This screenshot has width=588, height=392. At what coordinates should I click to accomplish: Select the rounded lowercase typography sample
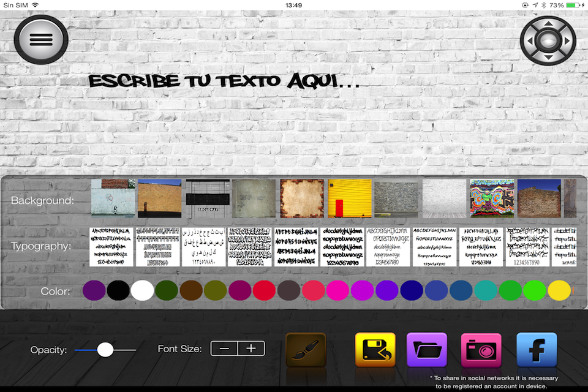pos(343,247)
